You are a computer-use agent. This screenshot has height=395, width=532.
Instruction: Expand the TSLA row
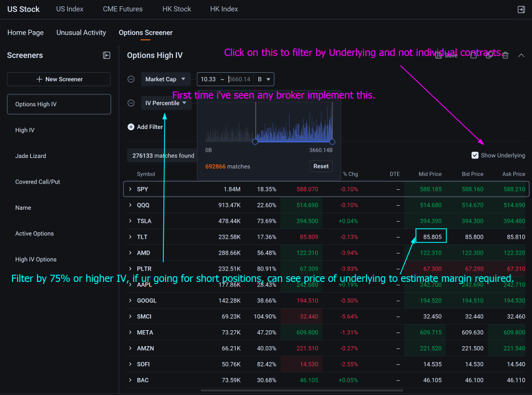[130, 221]
